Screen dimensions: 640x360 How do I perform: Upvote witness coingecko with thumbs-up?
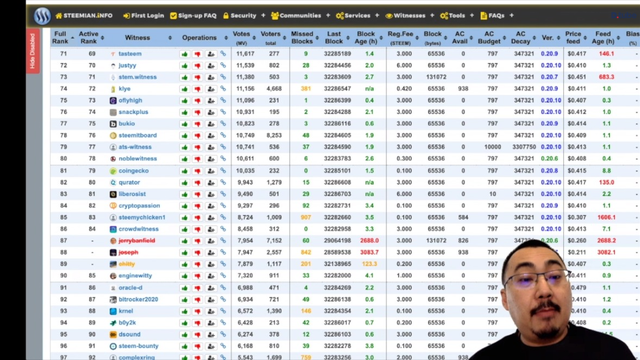coord(184,171)
